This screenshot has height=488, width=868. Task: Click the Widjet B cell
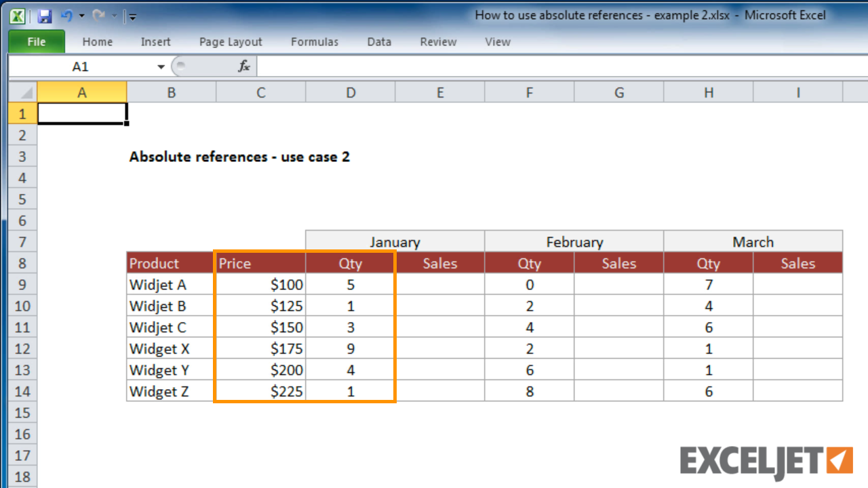172,306
